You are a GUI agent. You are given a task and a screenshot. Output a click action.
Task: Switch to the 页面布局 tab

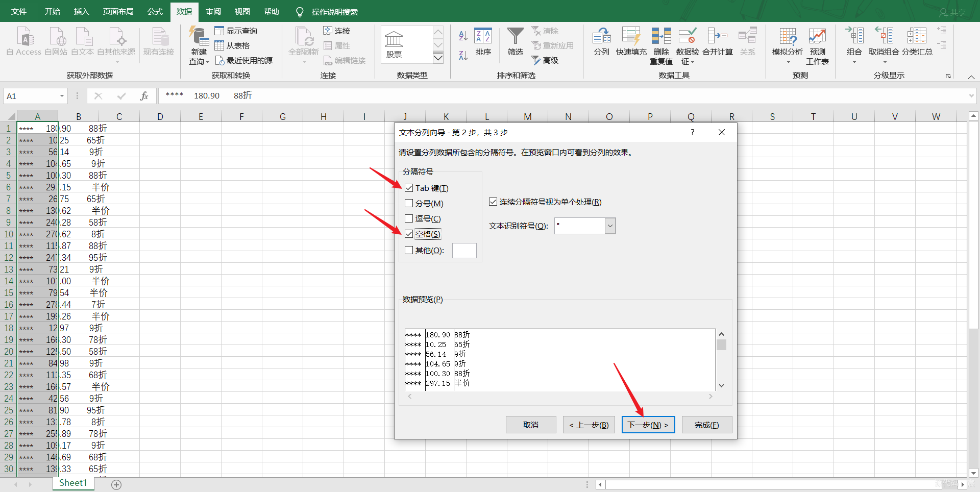118,11
